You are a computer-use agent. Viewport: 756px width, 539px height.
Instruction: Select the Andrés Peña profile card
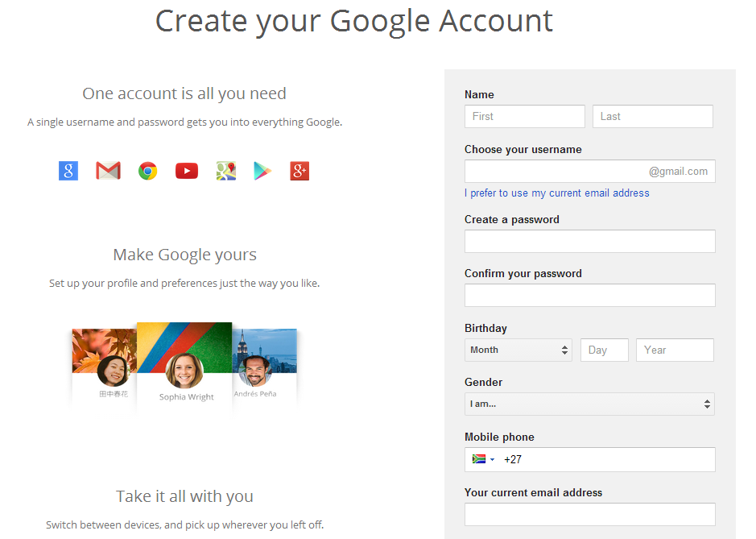click(x=266, y=367)
